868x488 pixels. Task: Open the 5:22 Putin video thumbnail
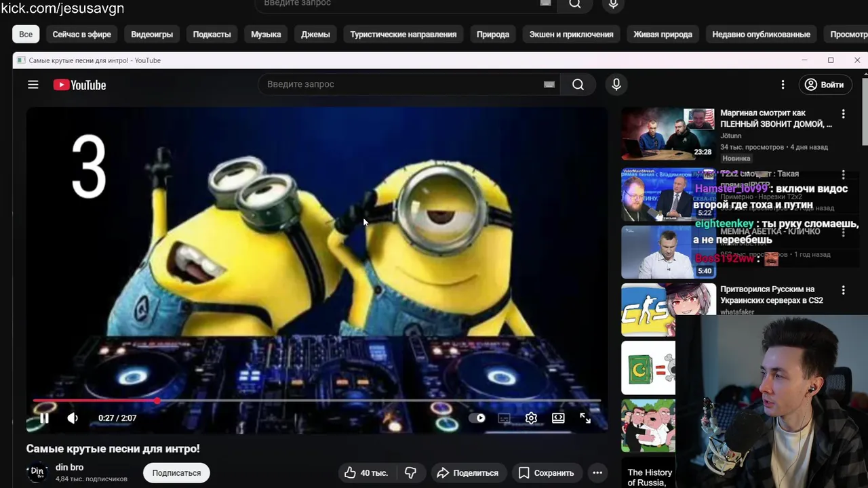(668, 194)
